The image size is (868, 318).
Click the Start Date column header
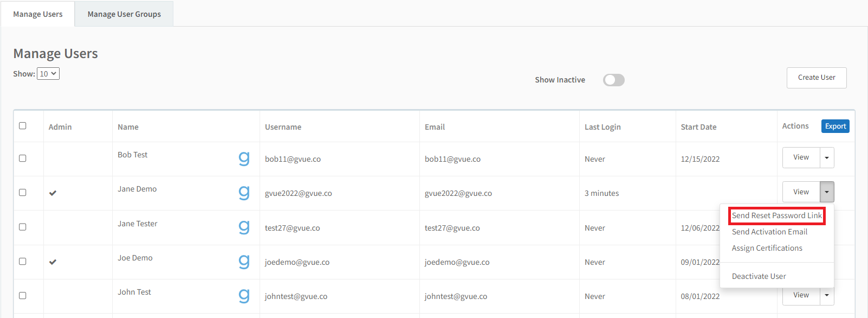point(698,127)
